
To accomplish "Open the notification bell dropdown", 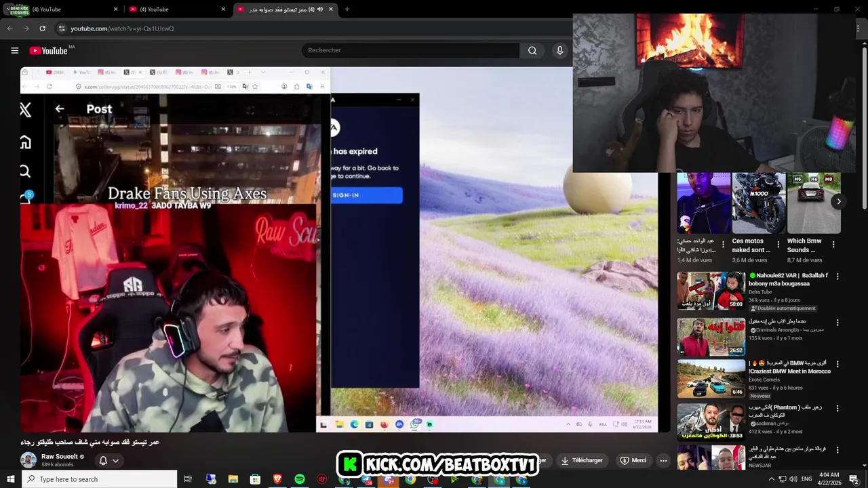I will [108, 460].
